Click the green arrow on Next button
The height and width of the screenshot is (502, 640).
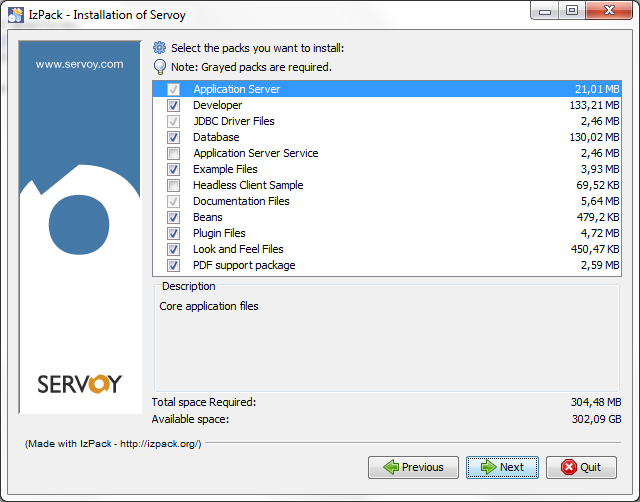point(489,466)
